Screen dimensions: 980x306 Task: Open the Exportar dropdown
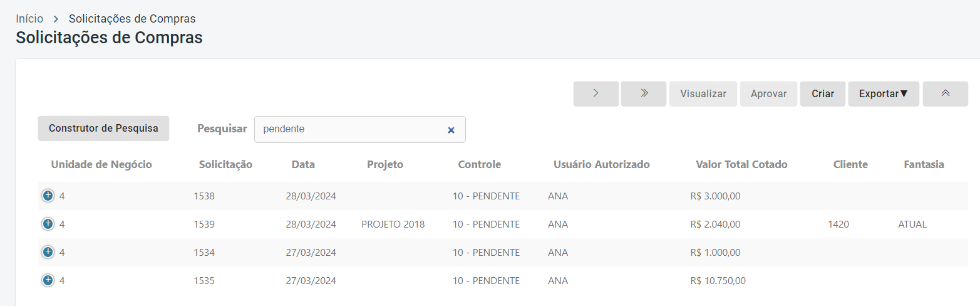(x=883, y=94)
